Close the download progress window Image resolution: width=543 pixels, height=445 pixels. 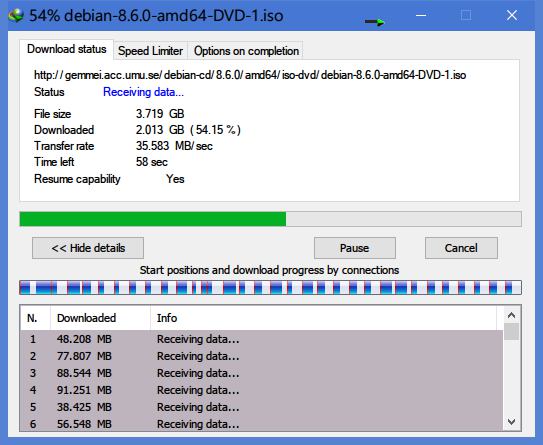point(512,15)
